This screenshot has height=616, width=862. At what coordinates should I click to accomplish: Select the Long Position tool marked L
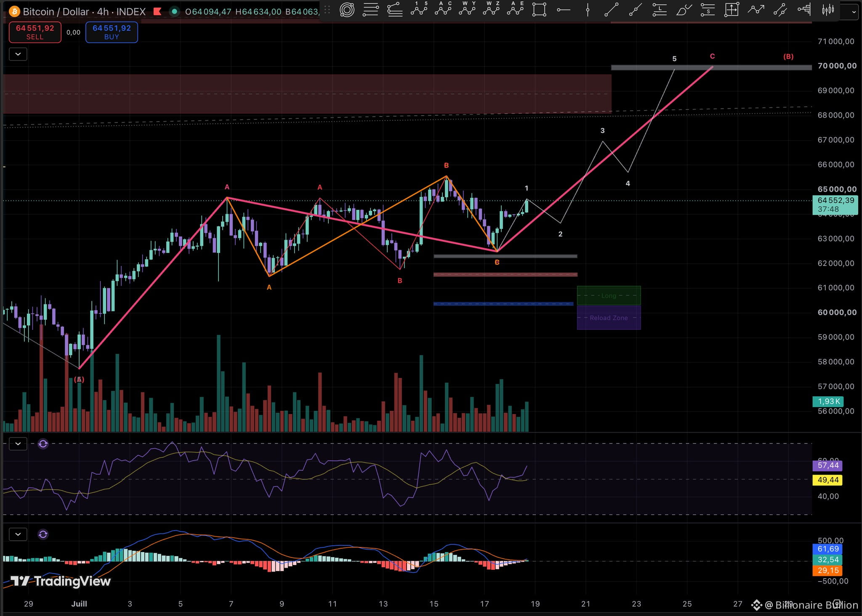click(x=660, y=9)
